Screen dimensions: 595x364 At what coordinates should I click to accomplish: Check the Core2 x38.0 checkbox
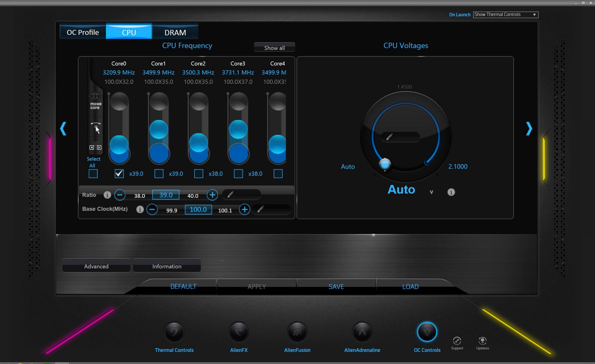click(198, 174)
